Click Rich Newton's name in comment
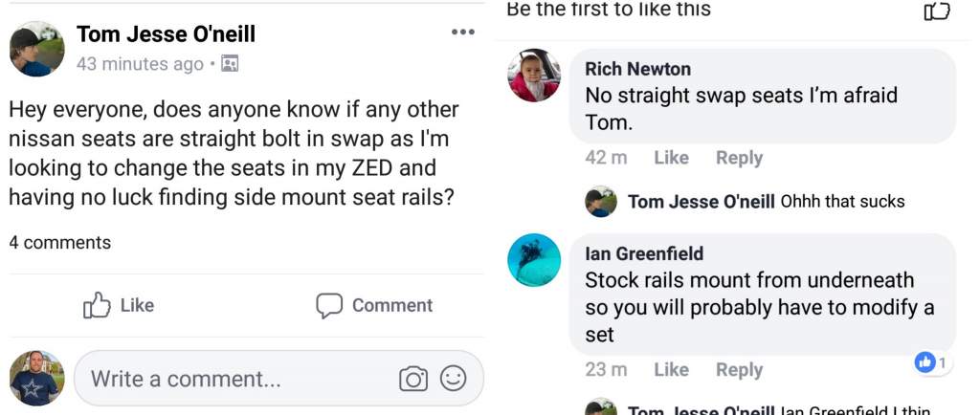The image size is (980, 415). [x=637, y=69]
